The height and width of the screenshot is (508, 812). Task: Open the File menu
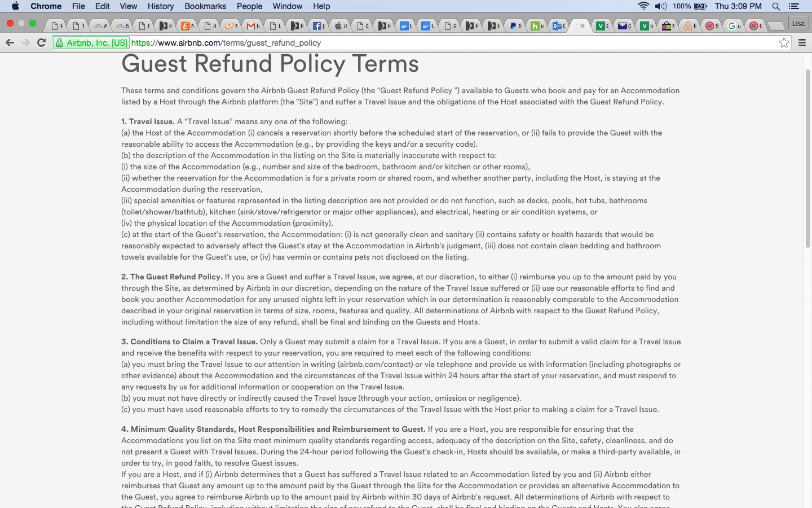click(78, 6)
